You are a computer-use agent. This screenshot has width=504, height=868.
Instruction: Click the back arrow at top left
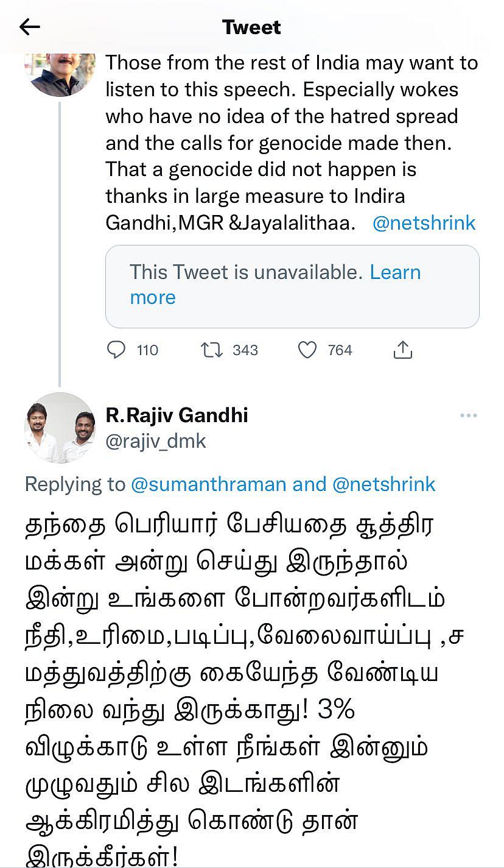(29, 27)
